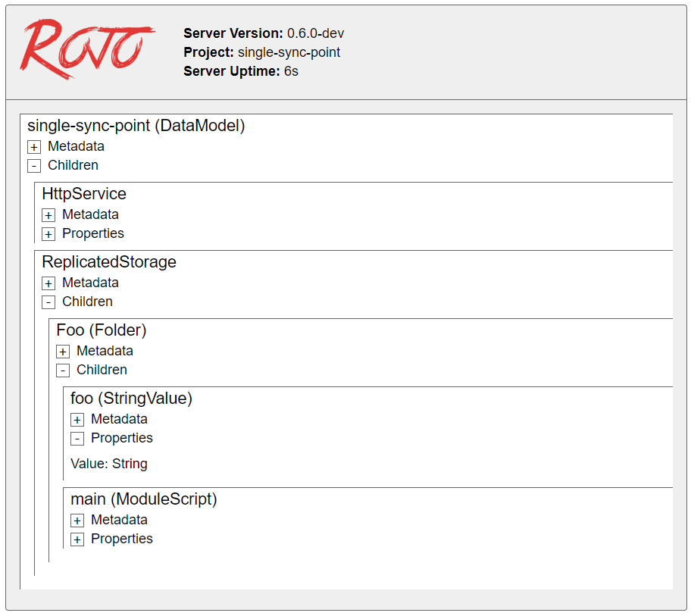Expand Metadata under HttpService
Screen dimensions: 691x616
pyautogui.click(x=48, y=215)
